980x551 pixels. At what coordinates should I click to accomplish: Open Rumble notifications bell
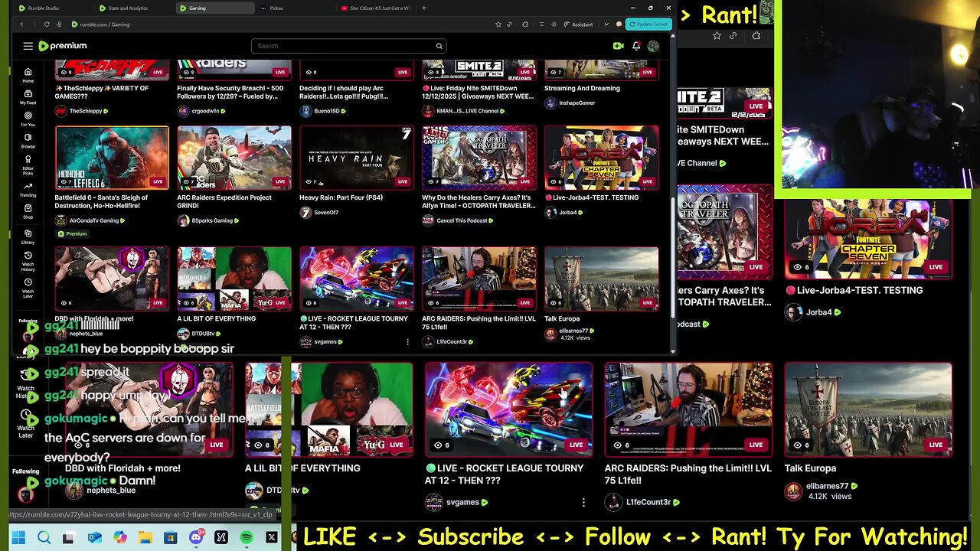point(636,46)
